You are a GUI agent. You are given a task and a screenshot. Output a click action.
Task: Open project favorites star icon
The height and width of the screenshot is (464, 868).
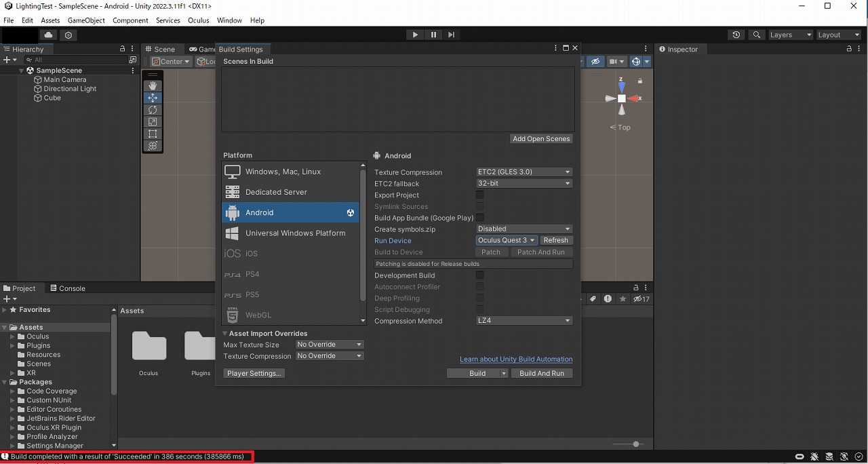coord(623,299)
